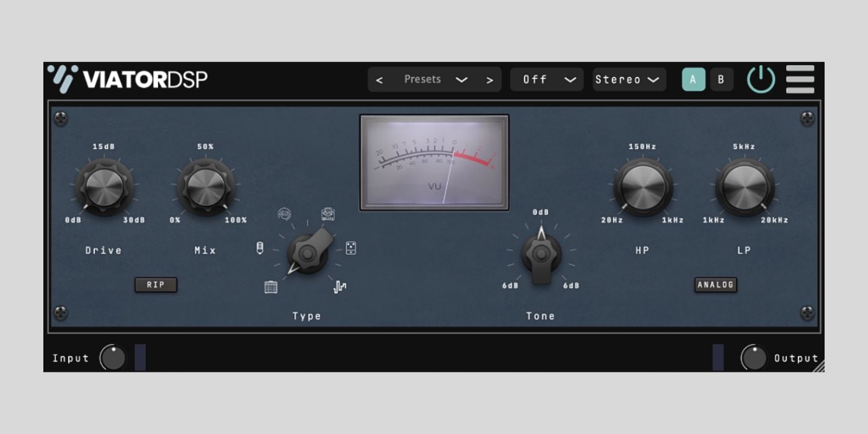868x434 pixels.
Task: Select the clipped waveform type icon
Action: [340, 286]
